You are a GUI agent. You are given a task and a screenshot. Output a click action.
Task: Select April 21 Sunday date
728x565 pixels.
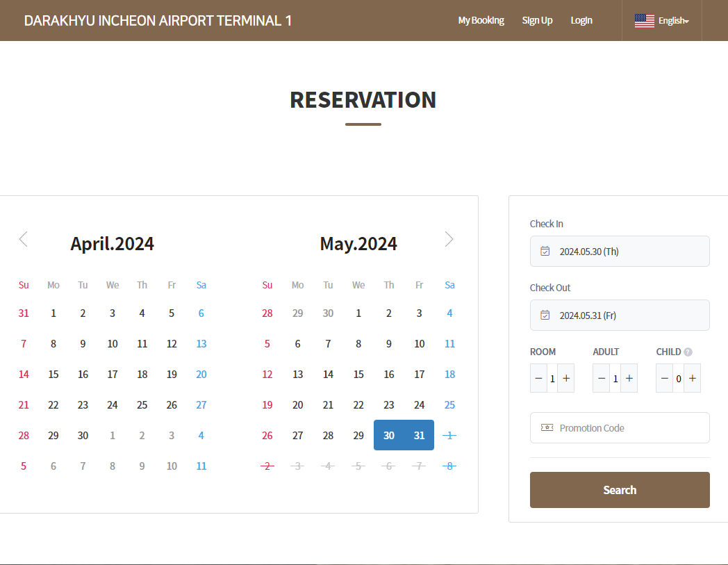24,405
